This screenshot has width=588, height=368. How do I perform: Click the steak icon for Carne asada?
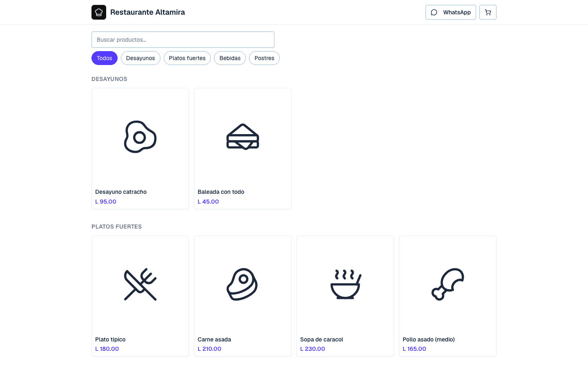[243, 285]
